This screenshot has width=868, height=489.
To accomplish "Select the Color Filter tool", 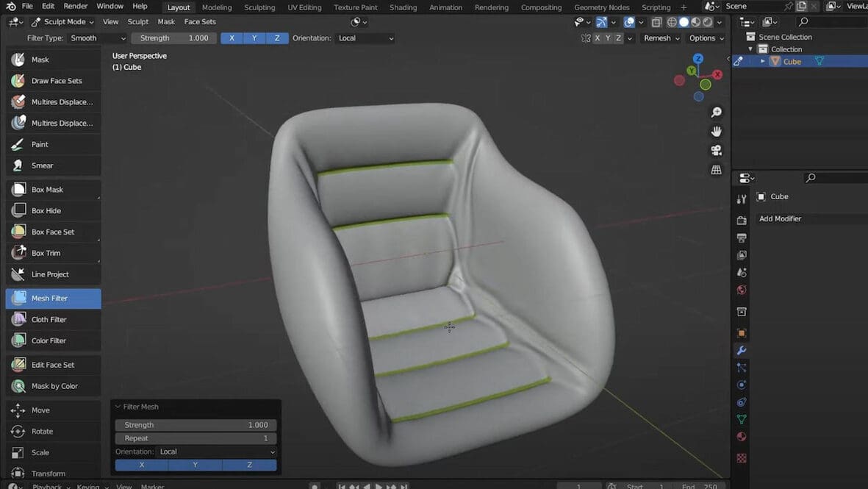I will pyautogui.click(x=53, y=340).
